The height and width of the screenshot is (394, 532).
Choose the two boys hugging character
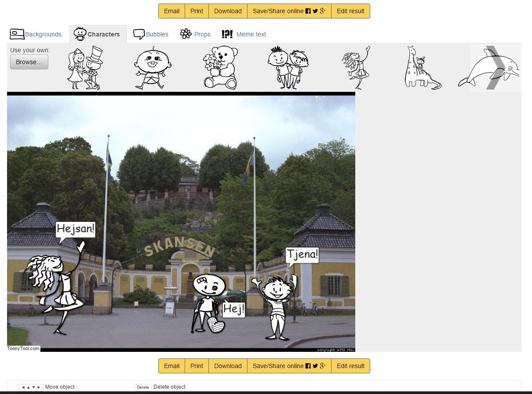288,68
